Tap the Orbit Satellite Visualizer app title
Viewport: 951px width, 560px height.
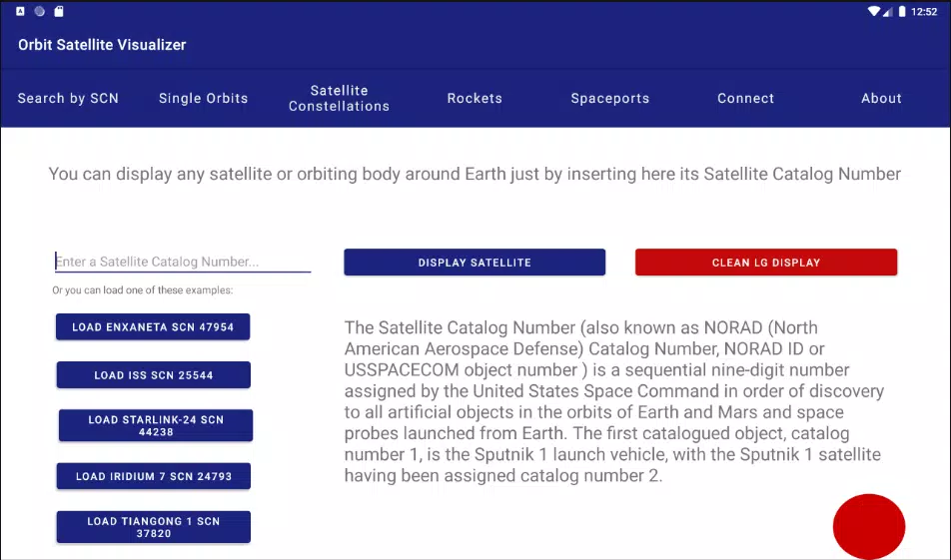102,45
